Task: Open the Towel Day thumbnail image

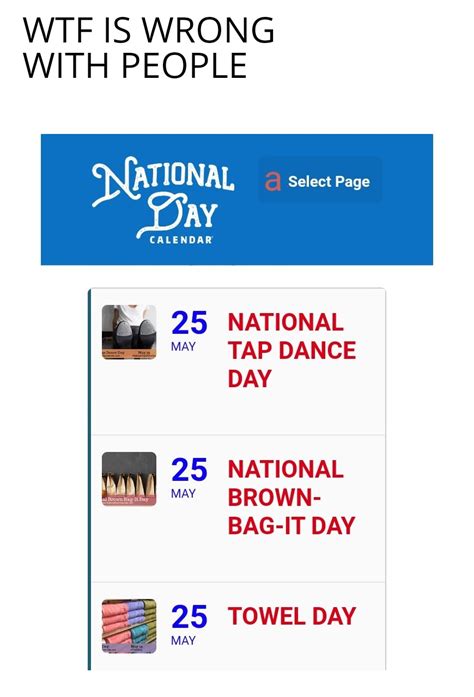Action: tap(129, 626)
